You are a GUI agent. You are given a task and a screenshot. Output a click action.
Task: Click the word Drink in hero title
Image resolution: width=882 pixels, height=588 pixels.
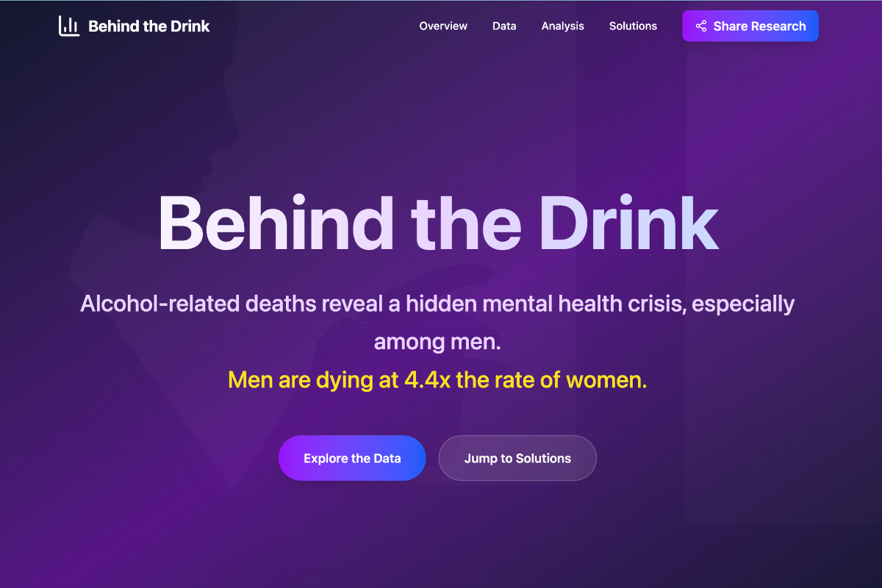(629, 222)
